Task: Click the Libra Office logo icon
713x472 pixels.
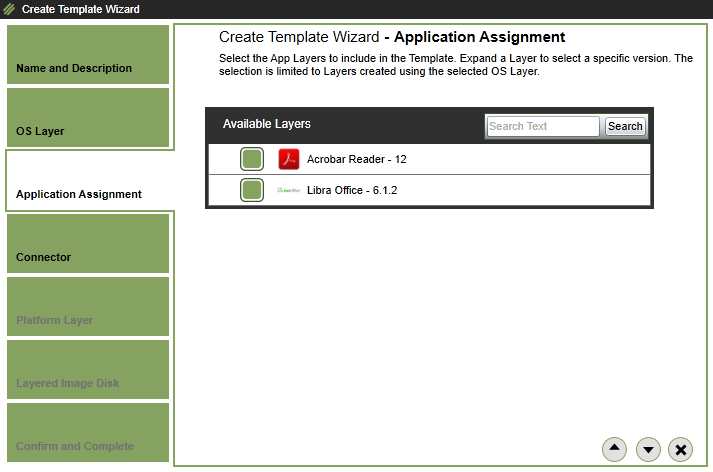Action: [x=289, y=190]
